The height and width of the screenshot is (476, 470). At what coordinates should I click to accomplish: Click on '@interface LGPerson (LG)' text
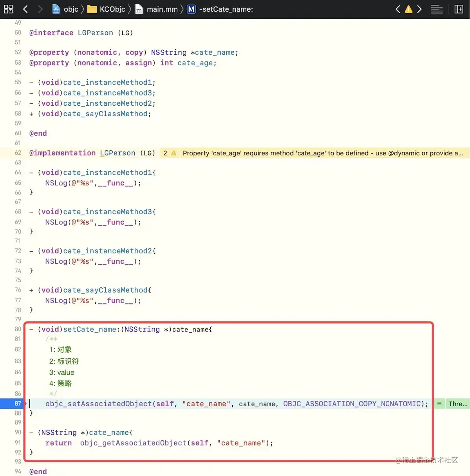point(81,33)
